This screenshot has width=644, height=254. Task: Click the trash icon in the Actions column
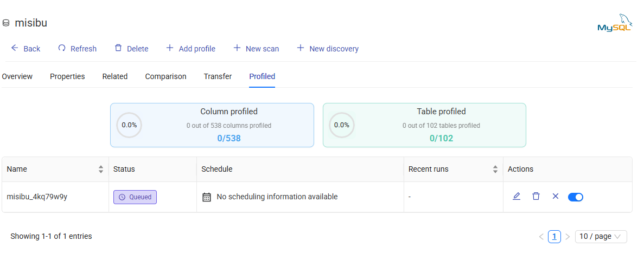[x=536, y=197]
